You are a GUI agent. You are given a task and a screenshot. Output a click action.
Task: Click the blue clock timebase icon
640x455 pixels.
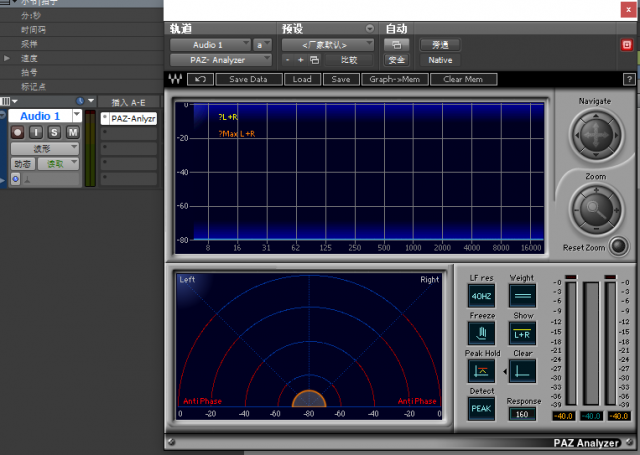click(80, 101)
